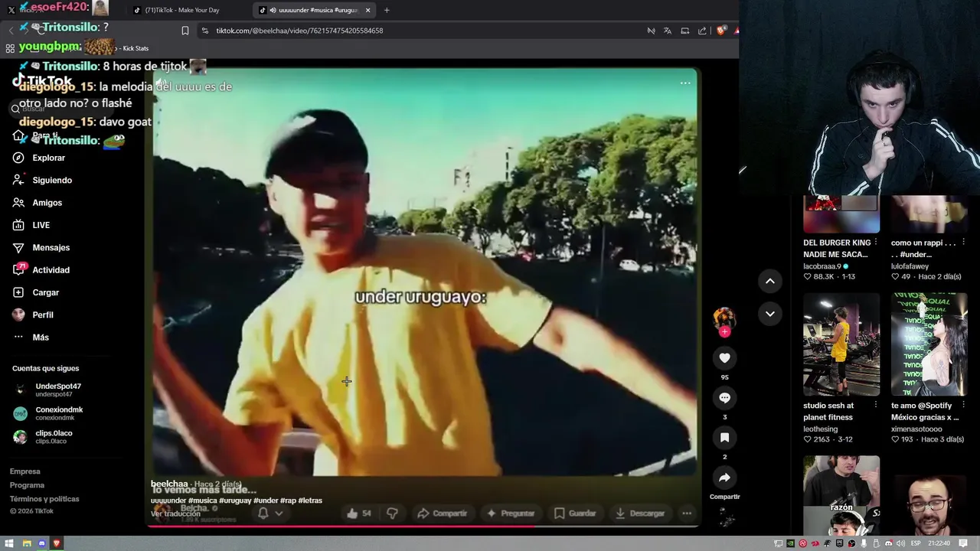Image resolution: width=980 pixels, height=551 pixels.
Task: Like the video with the heart icon
Action: (x=724, y=357)
